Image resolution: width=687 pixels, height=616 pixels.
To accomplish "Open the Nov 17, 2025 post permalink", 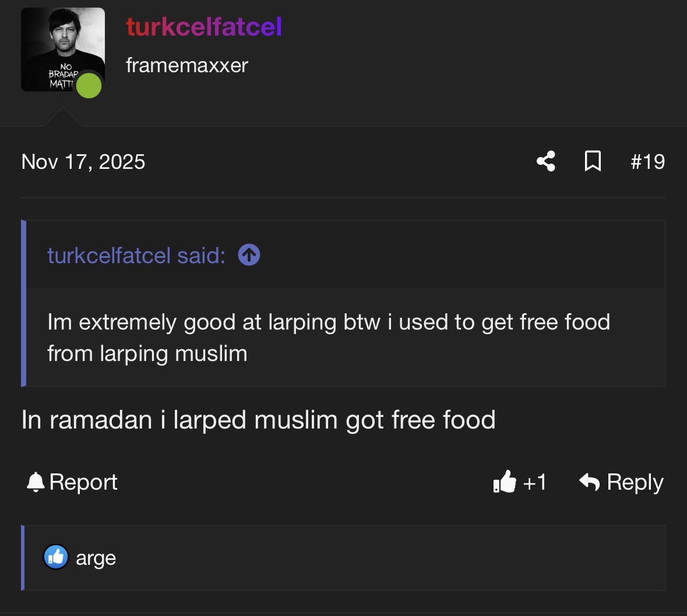I will click(x=83, y=161).
